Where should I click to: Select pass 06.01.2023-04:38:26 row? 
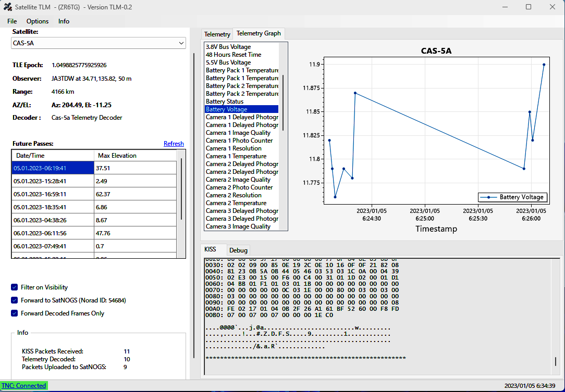coord(94,220)
